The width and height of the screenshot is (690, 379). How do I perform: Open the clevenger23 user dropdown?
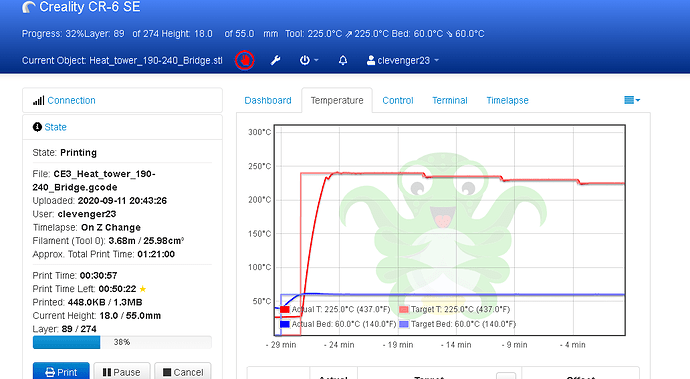click(403, 60)
